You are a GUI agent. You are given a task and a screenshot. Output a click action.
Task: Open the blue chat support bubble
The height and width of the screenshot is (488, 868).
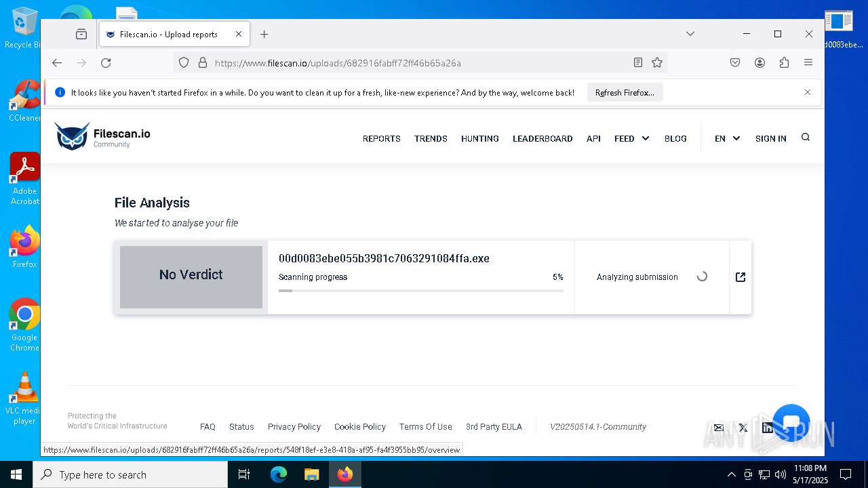tap(791, 423)
